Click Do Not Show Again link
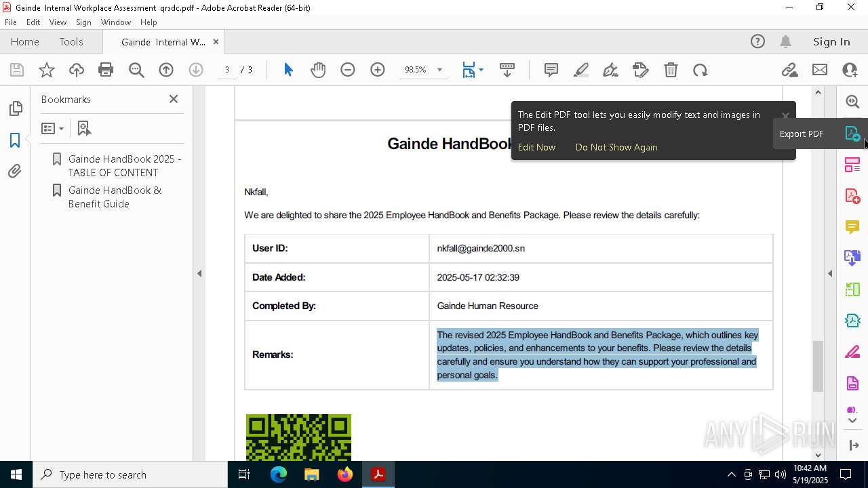868x488 pixels. [x=616, y=147]
